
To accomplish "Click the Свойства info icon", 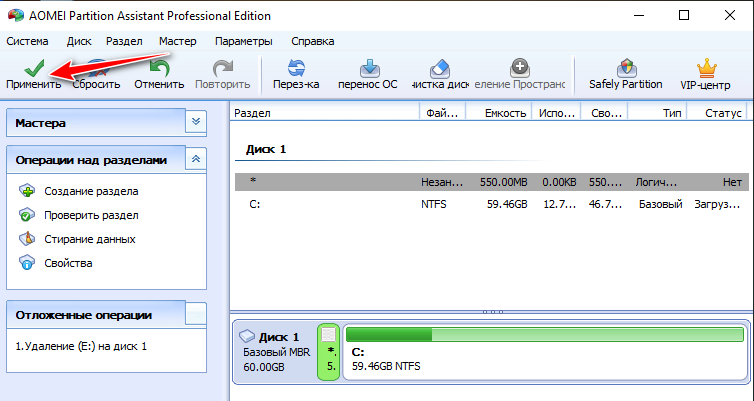I will click(x=27, y=263).
